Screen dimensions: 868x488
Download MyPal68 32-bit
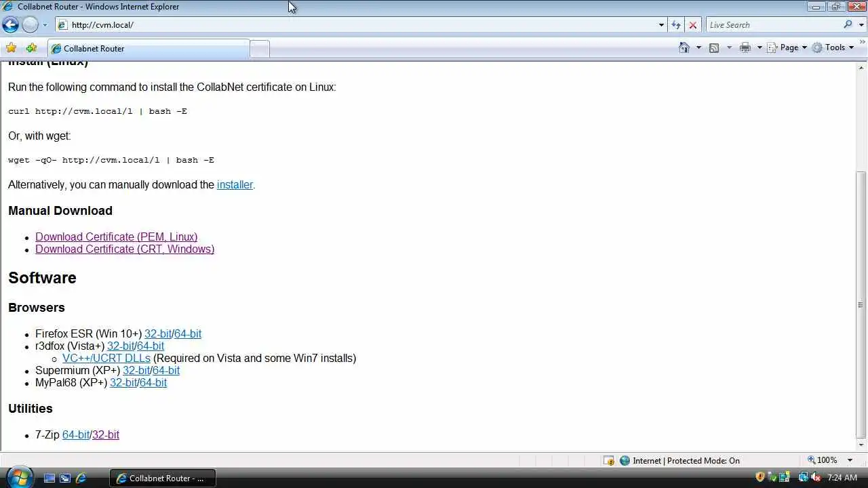[123, 382]
